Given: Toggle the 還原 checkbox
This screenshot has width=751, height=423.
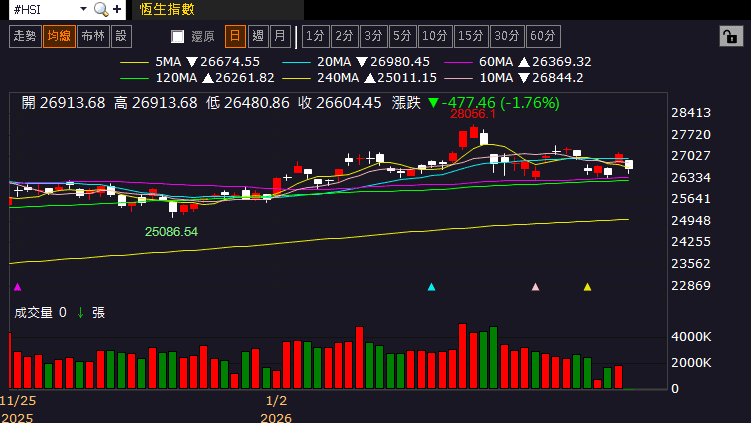Looking at the screenshot, I should click(178, 36).
